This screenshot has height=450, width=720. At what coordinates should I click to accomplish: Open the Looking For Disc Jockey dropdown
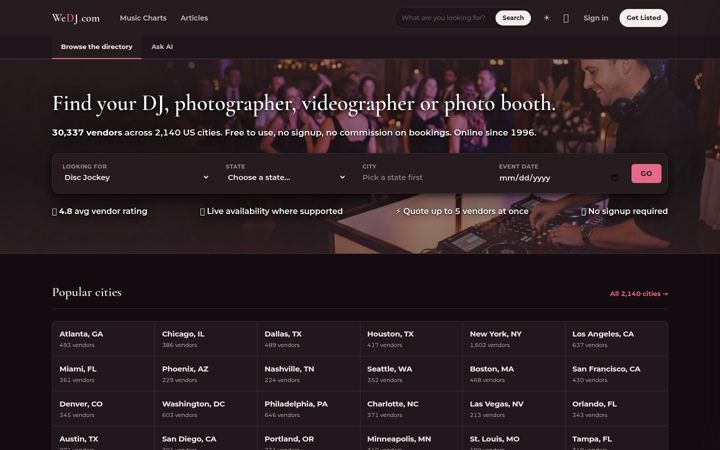point(136,178)
